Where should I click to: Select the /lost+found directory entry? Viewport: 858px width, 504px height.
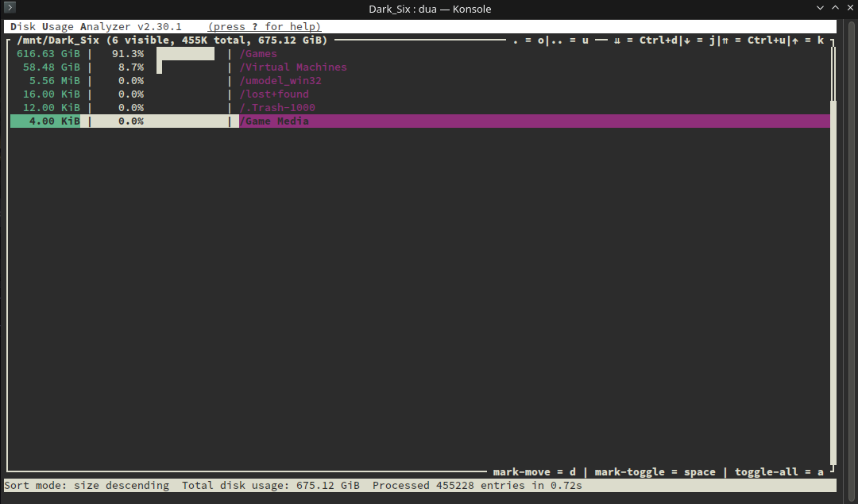click(x=274, y=94)
